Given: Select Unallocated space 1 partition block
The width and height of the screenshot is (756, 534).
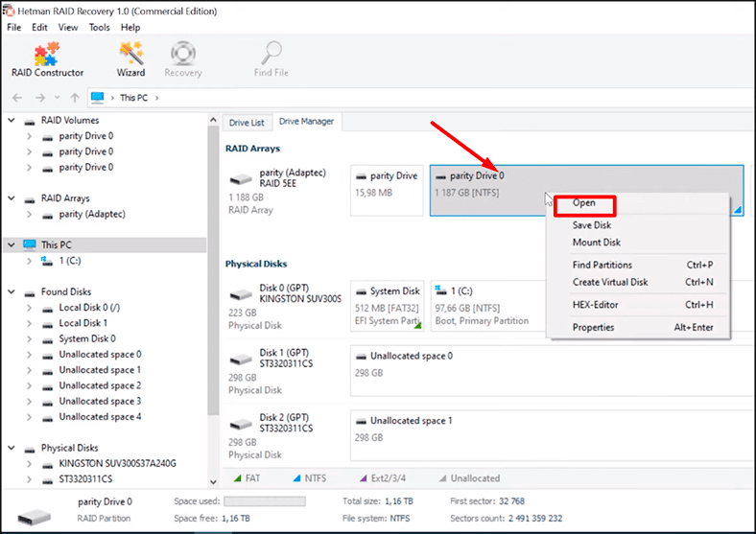Looking at the screenshot, I should click(550, 435).
